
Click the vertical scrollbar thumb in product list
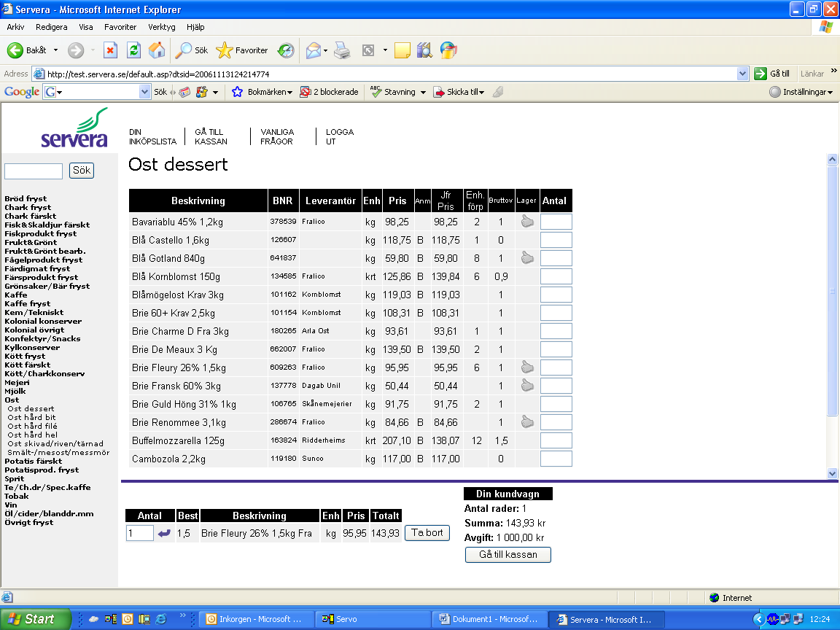[x=832, y=290]
